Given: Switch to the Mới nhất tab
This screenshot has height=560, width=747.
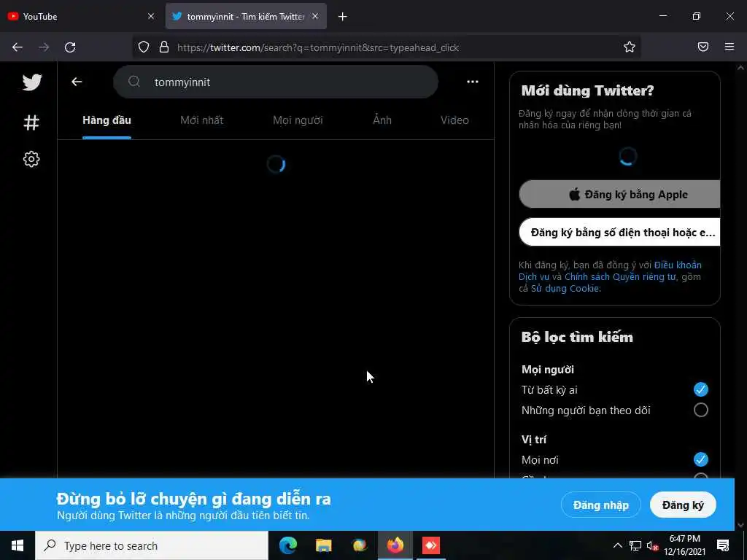Looking at the screenshot, I should (201, 120).
